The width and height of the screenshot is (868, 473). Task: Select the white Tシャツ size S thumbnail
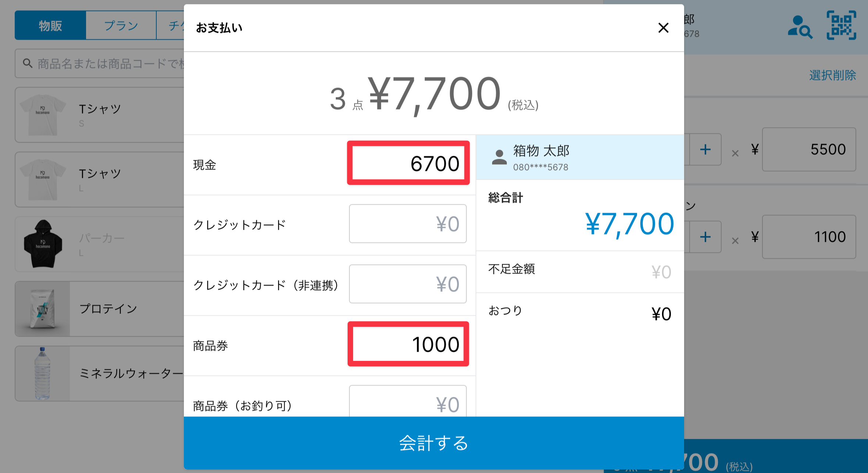[x=43, y=115]
